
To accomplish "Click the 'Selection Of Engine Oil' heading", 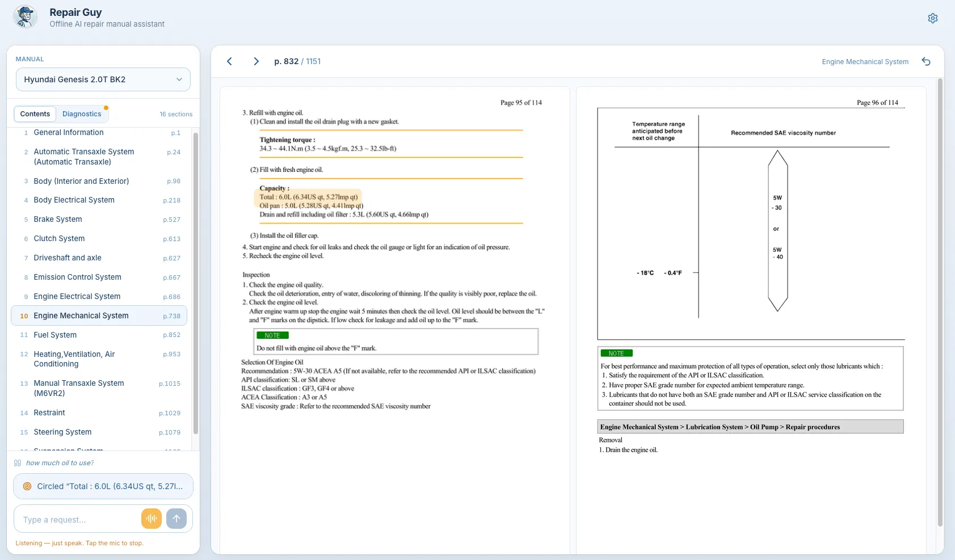I will click(272, 362).
